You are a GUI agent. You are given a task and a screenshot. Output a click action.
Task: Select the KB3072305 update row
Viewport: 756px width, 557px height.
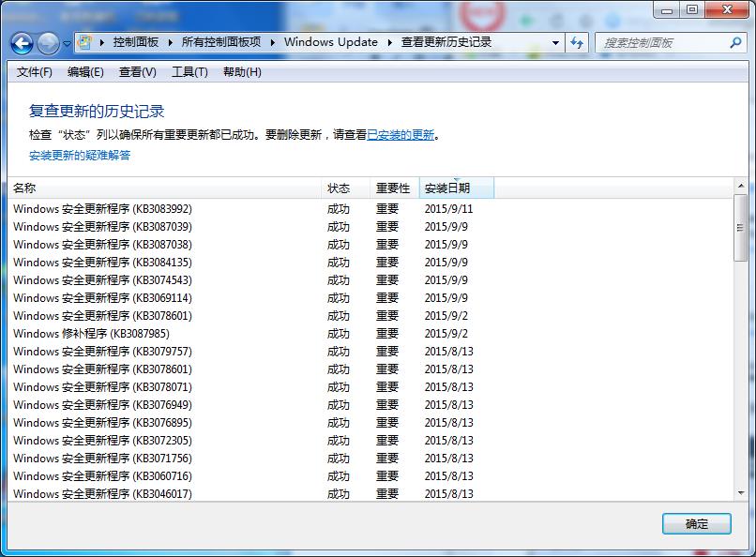pyautogui.click(x=370, y=441)
